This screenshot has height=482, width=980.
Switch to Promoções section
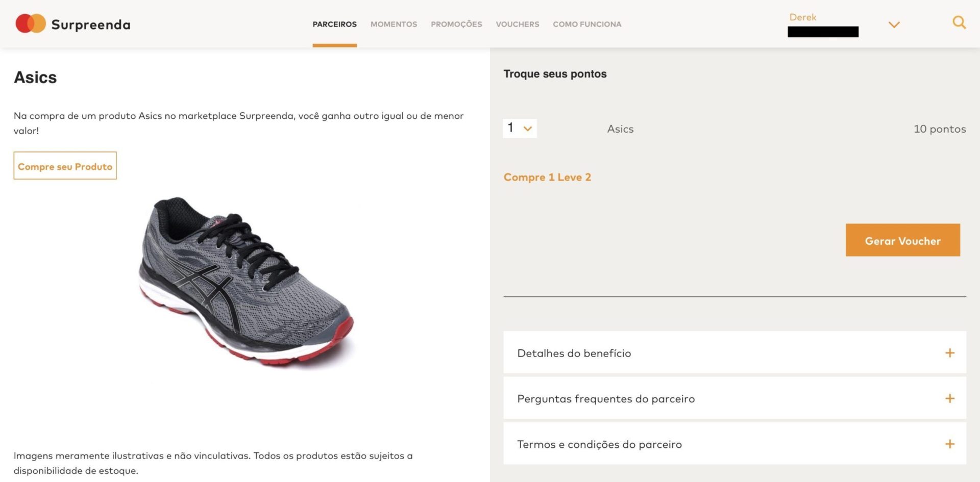(456, 24)
